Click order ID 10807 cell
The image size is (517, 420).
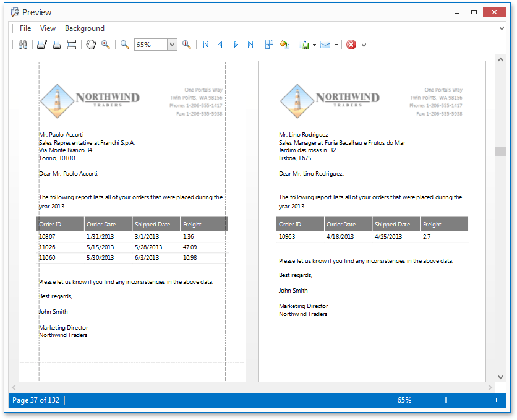(x=47, y=237)
